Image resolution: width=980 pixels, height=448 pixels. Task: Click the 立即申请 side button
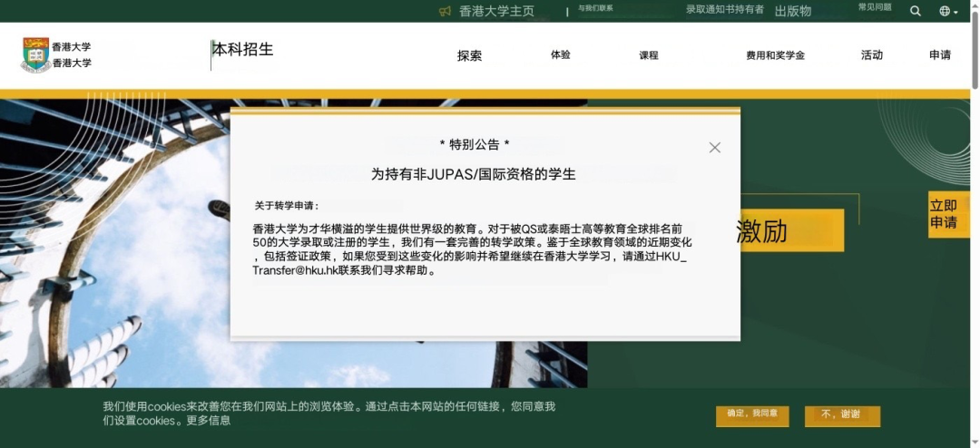point(948,214)
